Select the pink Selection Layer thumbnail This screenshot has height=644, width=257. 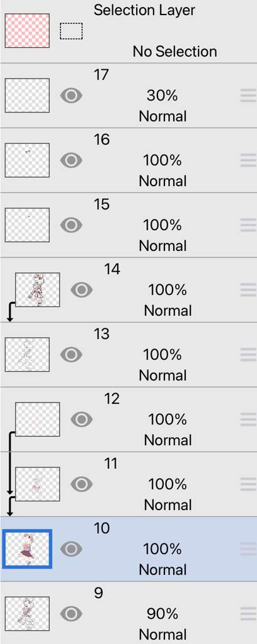click(27, 31)
